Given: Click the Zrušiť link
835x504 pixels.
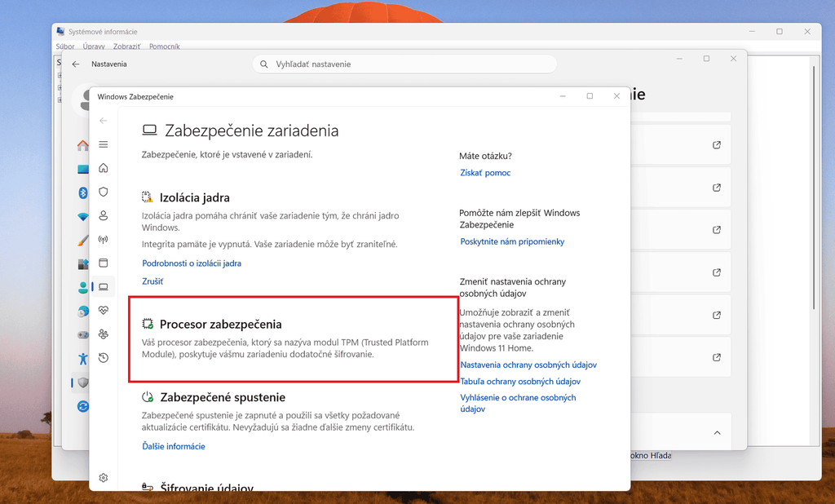Looking at the screenshot, I should [x=152, y=281].
